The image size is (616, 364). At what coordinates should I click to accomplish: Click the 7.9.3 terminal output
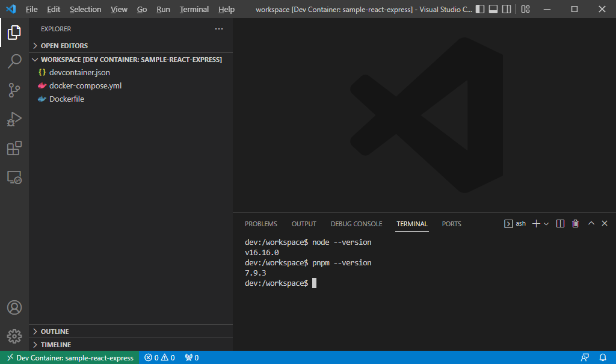click(x=255, y=273)
